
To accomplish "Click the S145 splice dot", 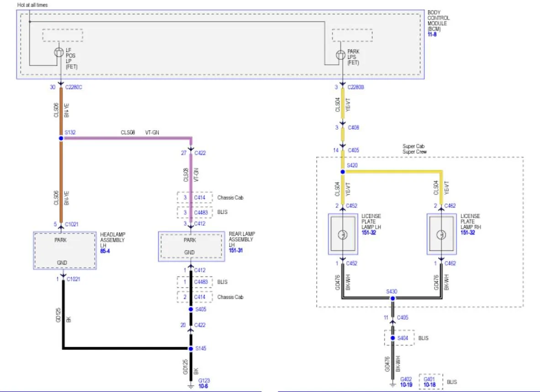I will 191,349.
